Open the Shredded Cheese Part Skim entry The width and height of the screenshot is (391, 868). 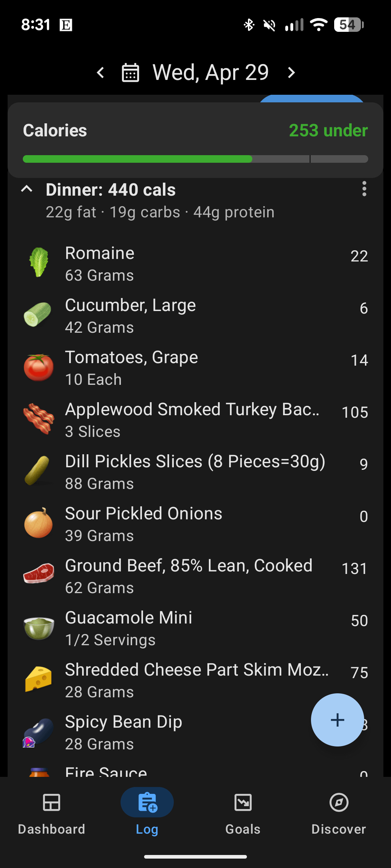196,680
